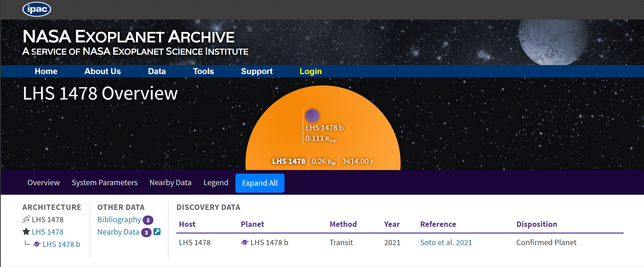This screenshot has width=644, height=267.
Task: Select the LHS 1478 b planet link in Architecture
Action: tap(61, 244)
